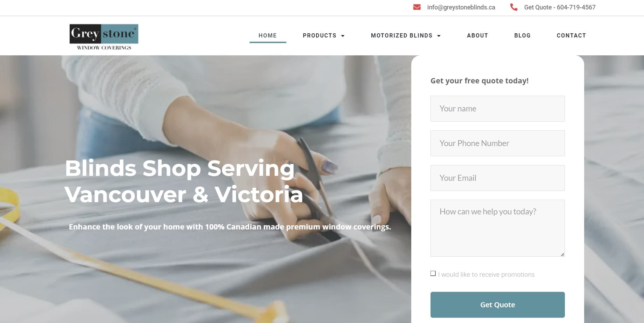The image size is (644, 323).
Task: Open the Motorized Blinds menu item
Action: click(x=401, y=35)
